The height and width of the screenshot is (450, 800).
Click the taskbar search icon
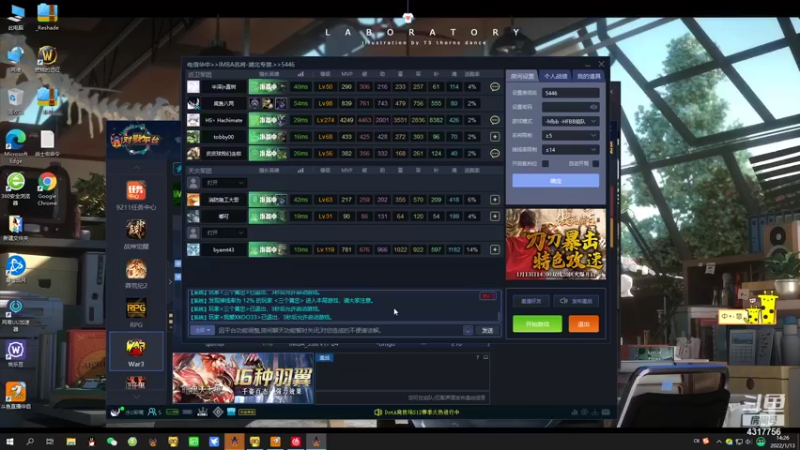[30, 441]
